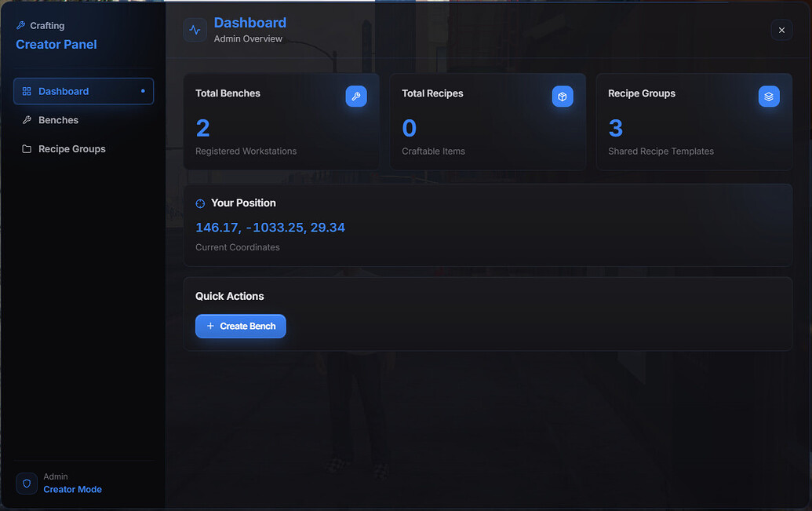812x511 pixels.
Task: Open the Total Recipes stat card
Action: pos(488,122)
